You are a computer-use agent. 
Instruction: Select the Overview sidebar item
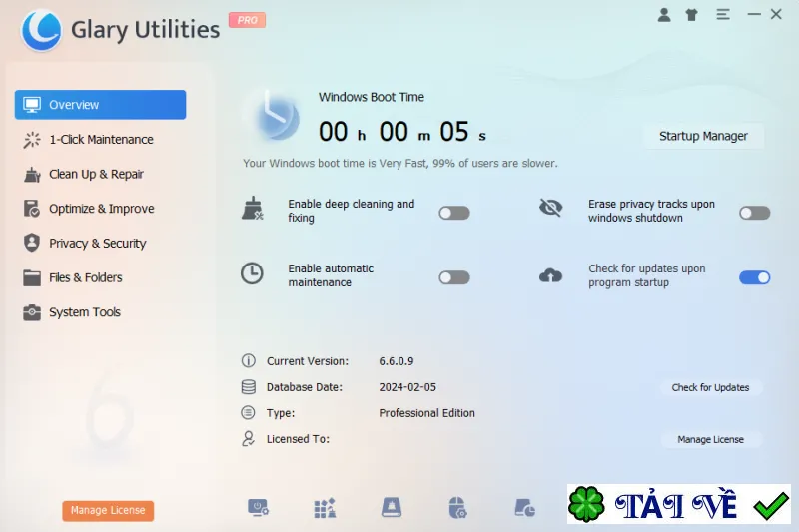point(101,105)
